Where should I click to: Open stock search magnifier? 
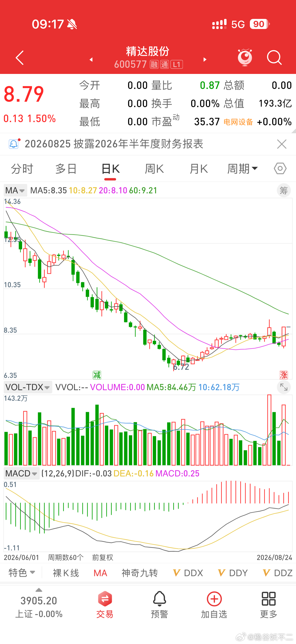click(x=274, y=57)
